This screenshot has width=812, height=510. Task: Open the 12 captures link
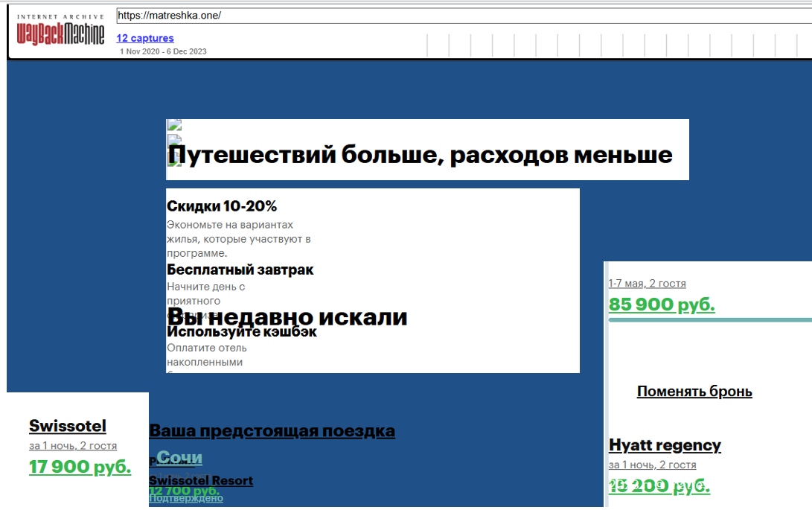[x=145, y=38]
